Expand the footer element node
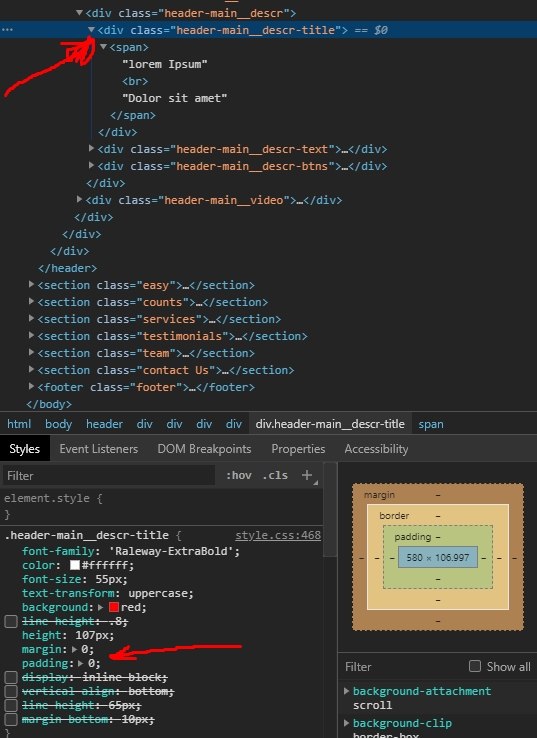Image resolution: width=537 pixels, height=738 pixels. pos(31,386)
